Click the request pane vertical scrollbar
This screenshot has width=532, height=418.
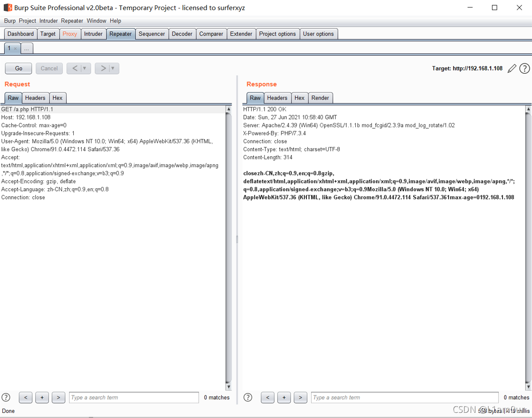pos(229,244)
